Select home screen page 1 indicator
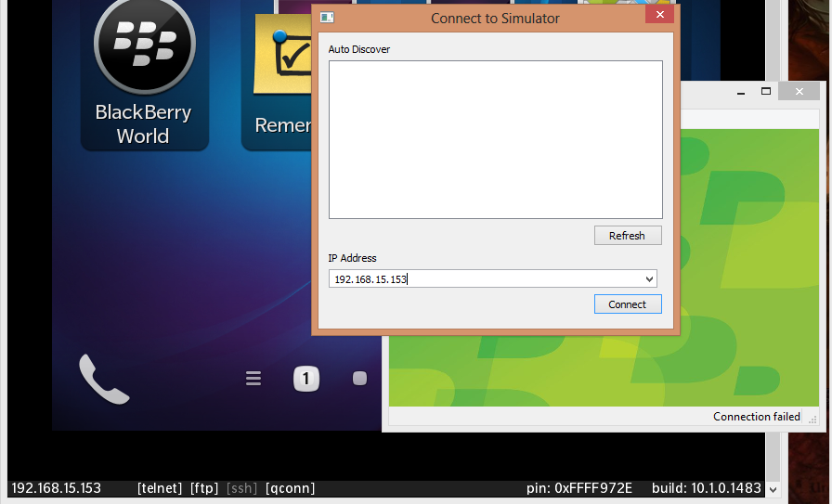 (x=306, y=379)
